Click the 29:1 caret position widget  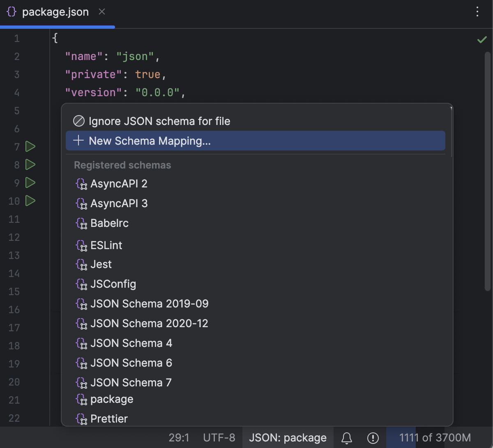(x=179, y=437)
